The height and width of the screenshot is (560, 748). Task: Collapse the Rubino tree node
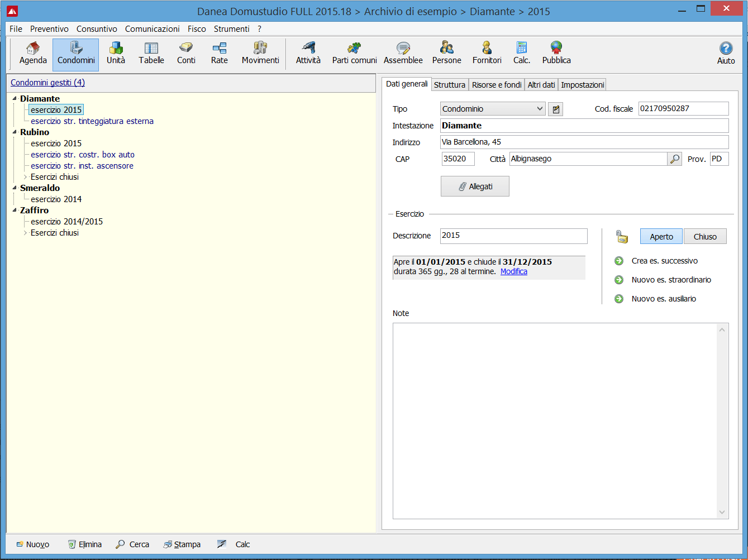click(15, 132)
